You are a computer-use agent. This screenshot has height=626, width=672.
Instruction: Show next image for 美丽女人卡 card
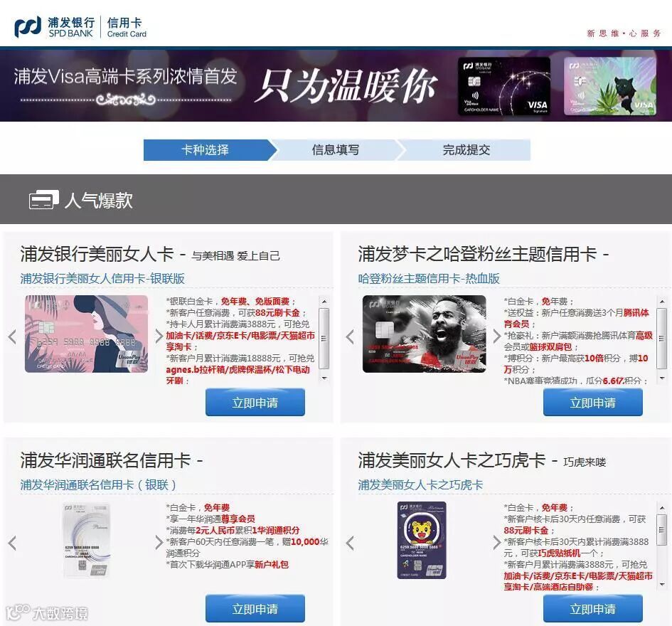click(159, 336)
